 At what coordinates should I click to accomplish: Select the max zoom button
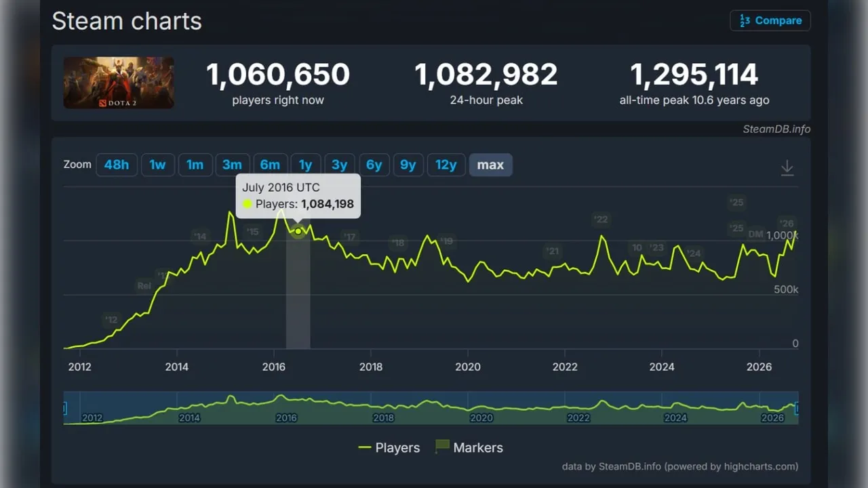[491, 165]
